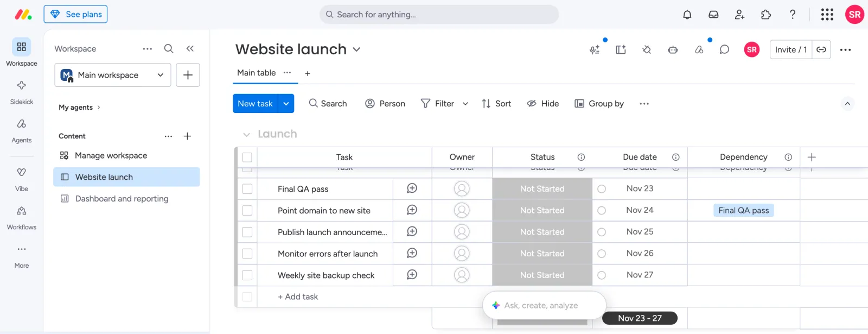
Task: Collapse the Launch group
Action: click(247, 134)
